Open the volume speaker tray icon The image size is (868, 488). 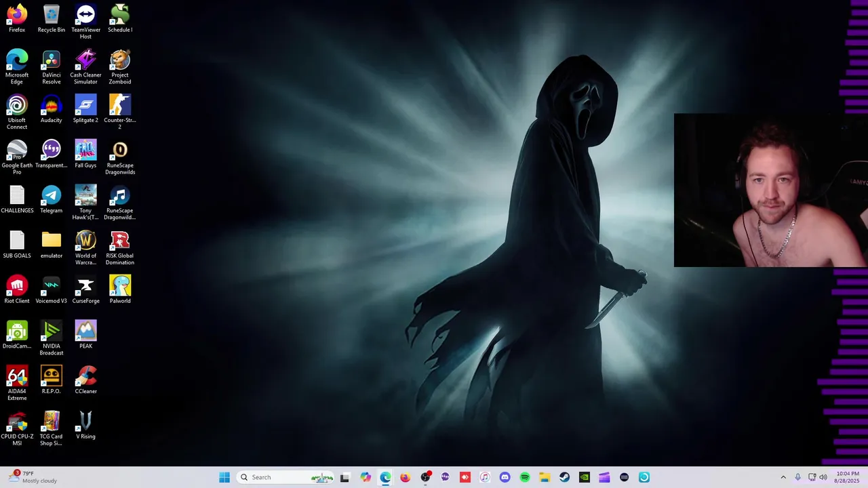(823, 477)
